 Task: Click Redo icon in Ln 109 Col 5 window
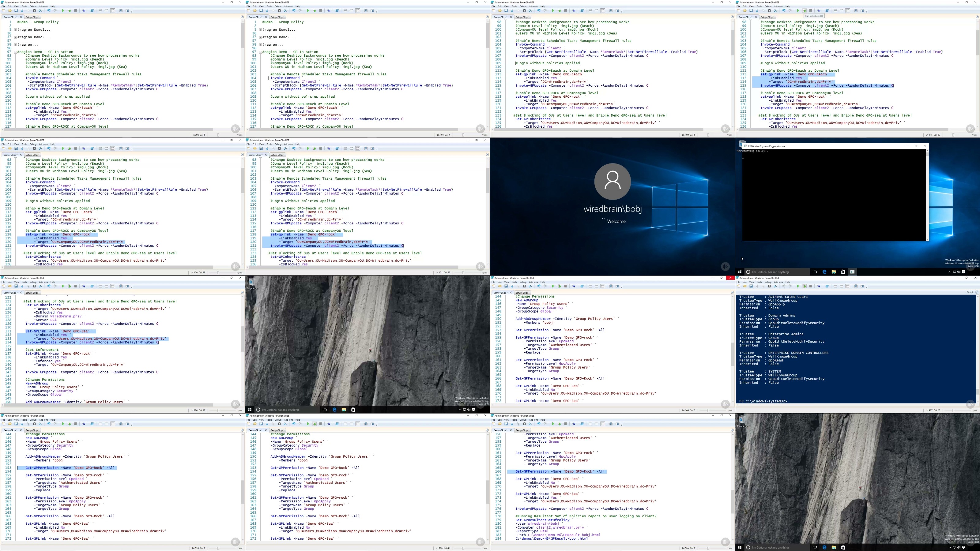click(545, 11)
